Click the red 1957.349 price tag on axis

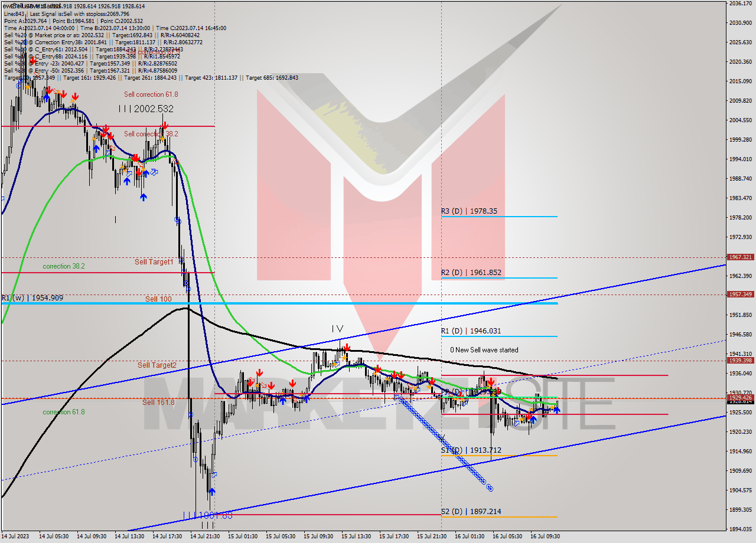[740, 294]
